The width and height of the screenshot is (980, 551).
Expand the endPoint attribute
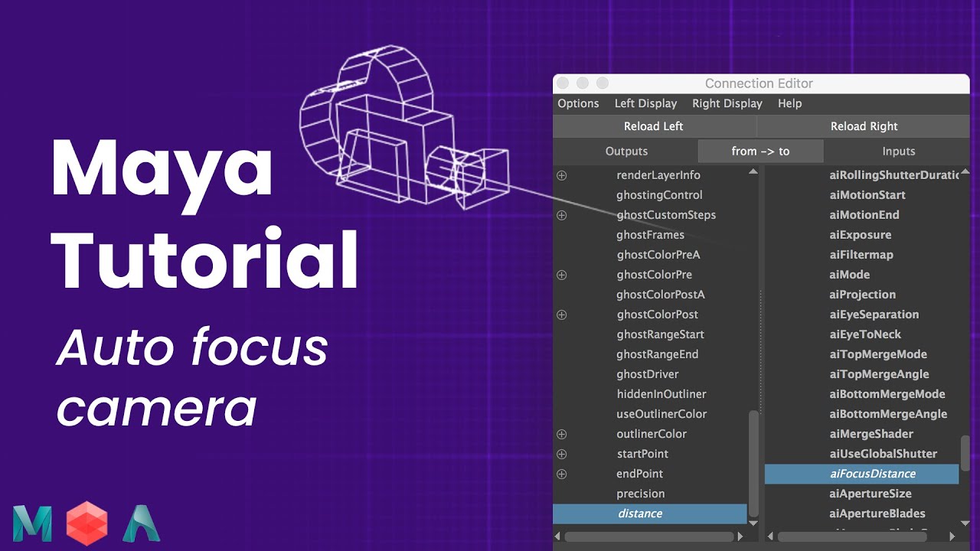tap(561, 474)
